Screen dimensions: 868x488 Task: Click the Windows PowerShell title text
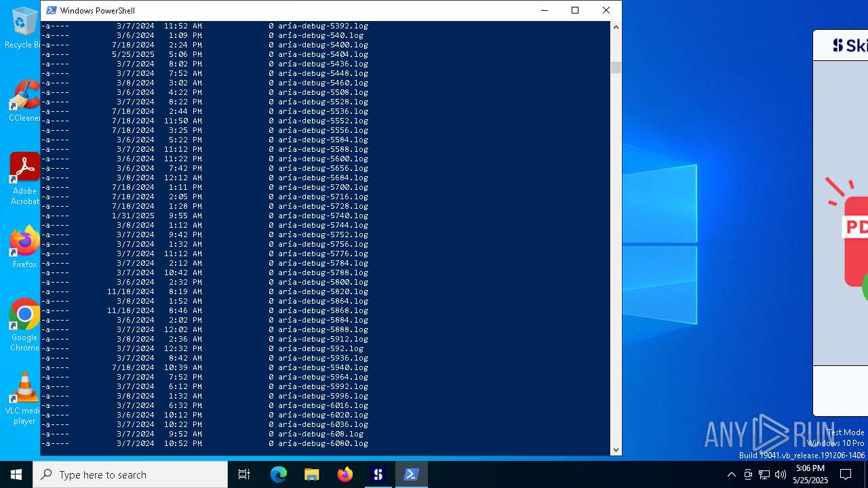point(98,10)
